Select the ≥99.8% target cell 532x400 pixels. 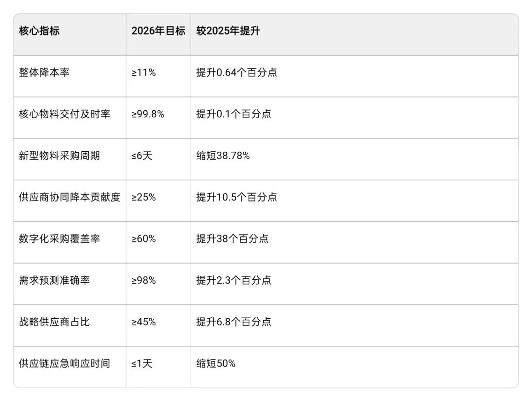pyautogui.click(x=148, y=114)
